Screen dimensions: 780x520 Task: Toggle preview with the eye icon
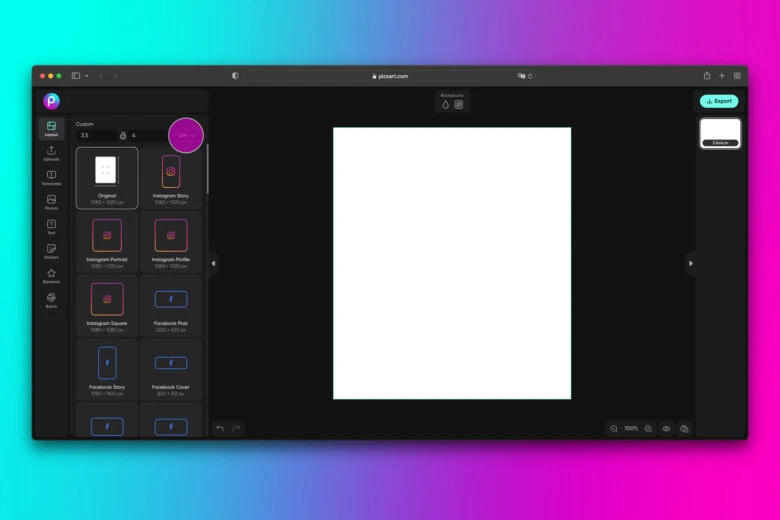coord(666,428)
